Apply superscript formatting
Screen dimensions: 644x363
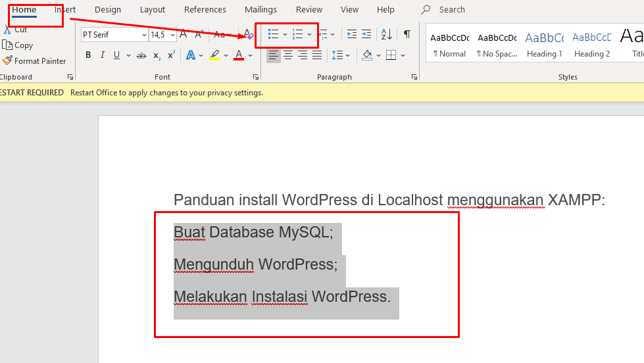click(x=172, y=55)
